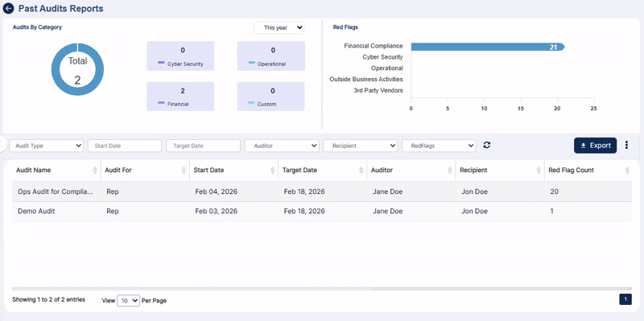Go back using the arrow beside Past Audits Reports
Image resolution: width=644 pixels, height=321 pixels.
pyautogui.click(x=8, y=8)
